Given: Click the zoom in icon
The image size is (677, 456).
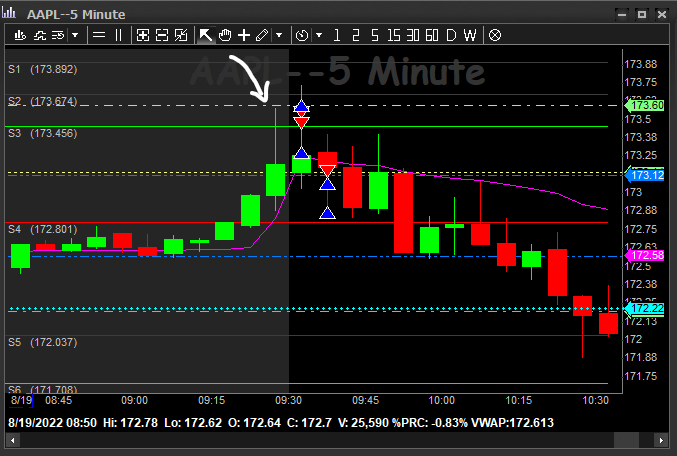Looking at the screenshot, I should pyautogui.click(x=143, y=35).
